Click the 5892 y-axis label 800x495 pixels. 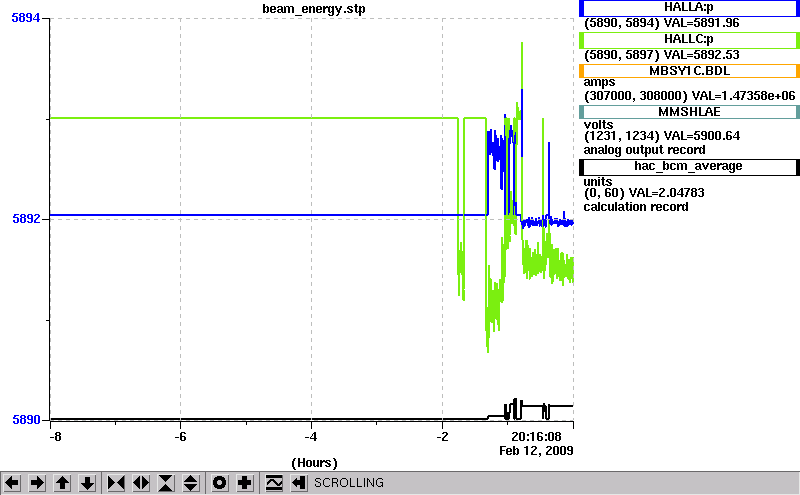tap(26, 219)
